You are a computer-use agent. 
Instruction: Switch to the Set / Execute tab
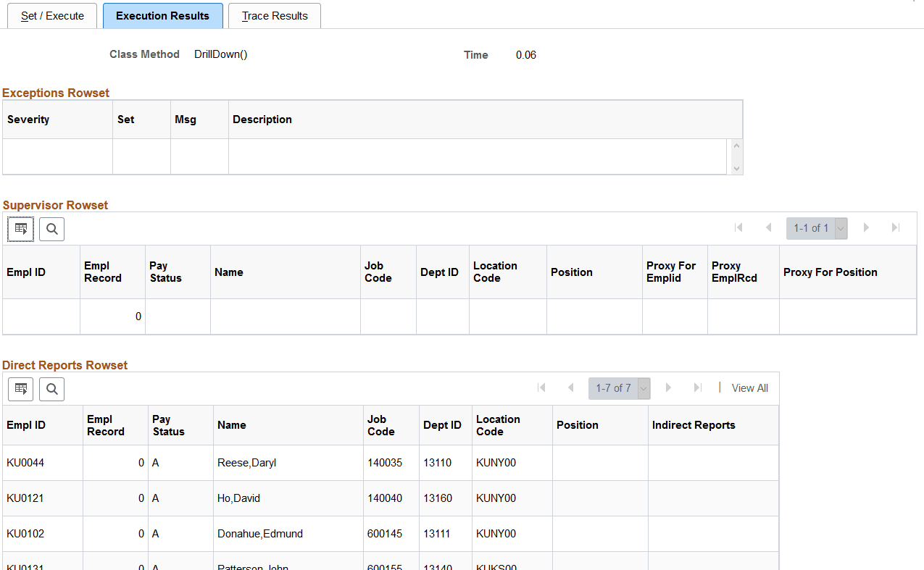[x=51, y=15]
